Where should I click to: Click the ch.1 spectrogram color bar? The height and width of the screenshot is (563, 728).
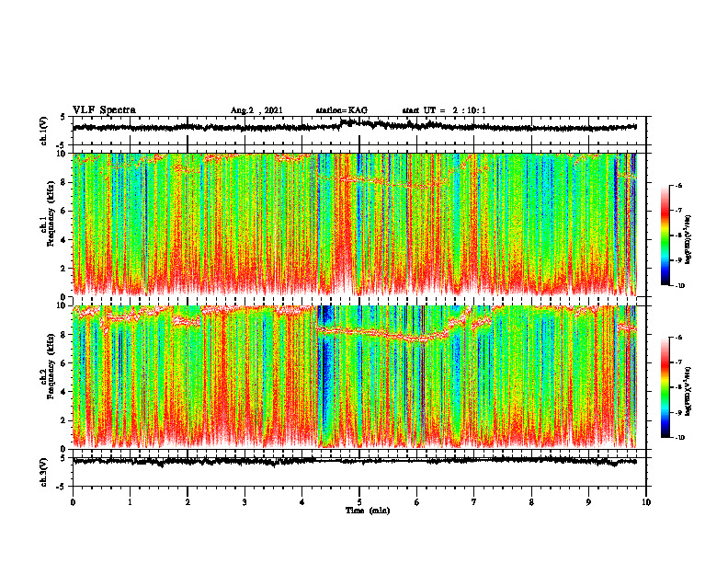tap(665, 236)
